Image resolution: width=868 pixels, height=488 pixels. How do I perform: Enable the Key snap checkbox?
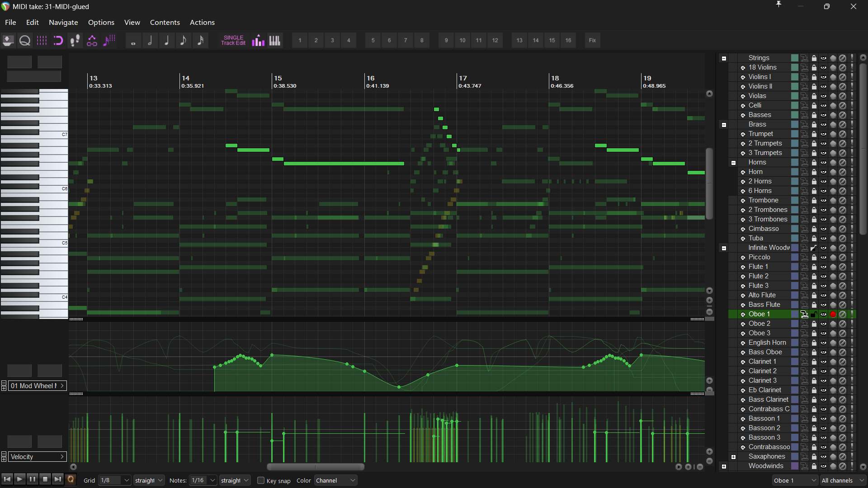click(x=261, y=480)
